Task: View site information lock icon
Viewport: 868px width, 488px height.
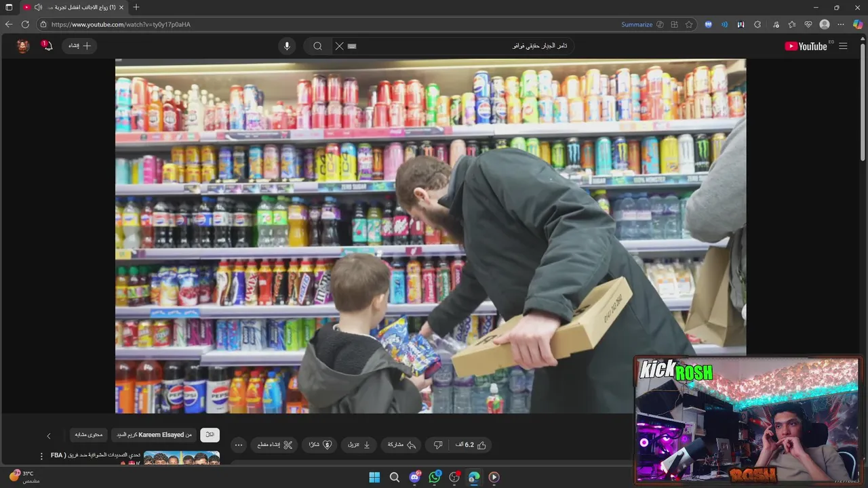Action: 43,24
